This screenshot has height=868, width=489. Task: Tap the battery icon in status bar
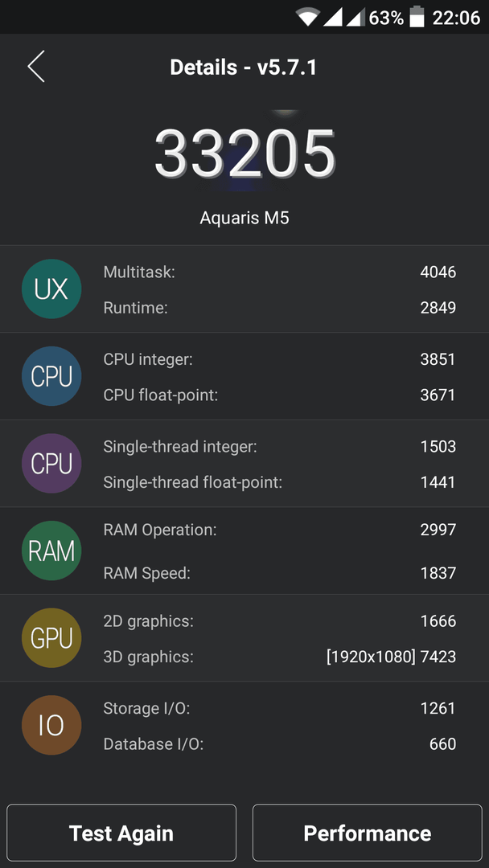[417, 17]
